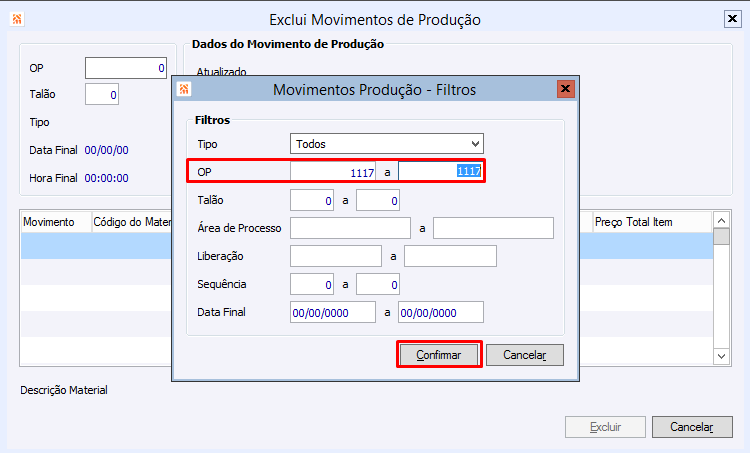Screen dimensions: 750x453
Task: Select the Sequência start field
Action: (312, 284)
